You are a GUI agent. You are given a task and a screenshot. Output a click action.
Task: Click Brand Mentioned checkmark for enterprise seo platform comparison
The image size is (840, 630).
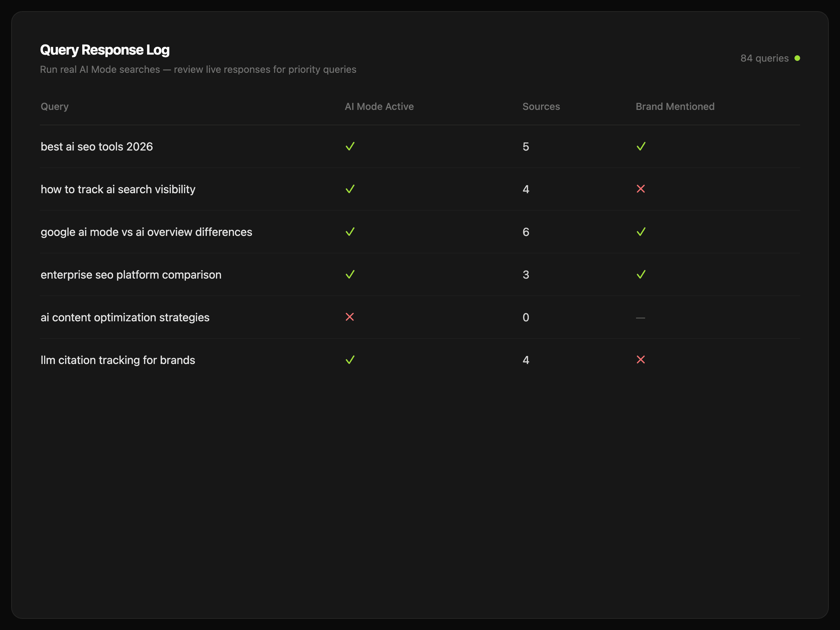(640, 274)
